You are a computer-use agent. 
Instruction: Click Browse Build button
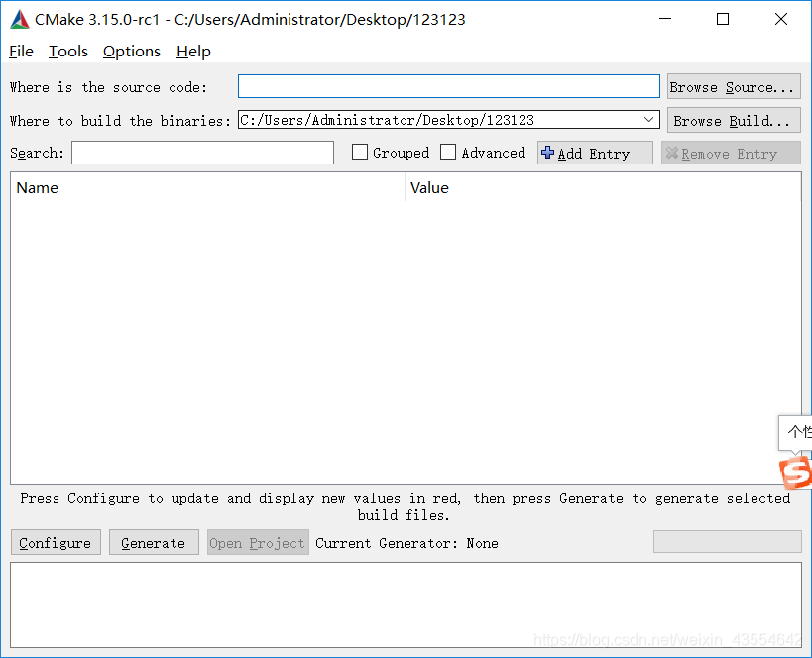pyautogui.click(x=734, y=120)
